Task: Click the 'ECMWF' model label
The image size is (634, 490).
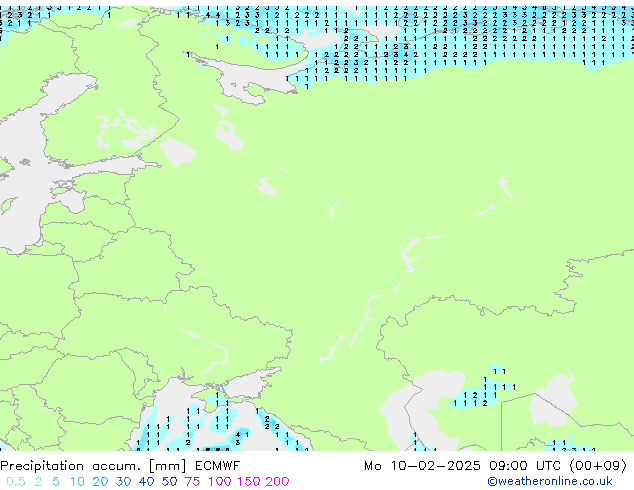Action: point(218,466)
